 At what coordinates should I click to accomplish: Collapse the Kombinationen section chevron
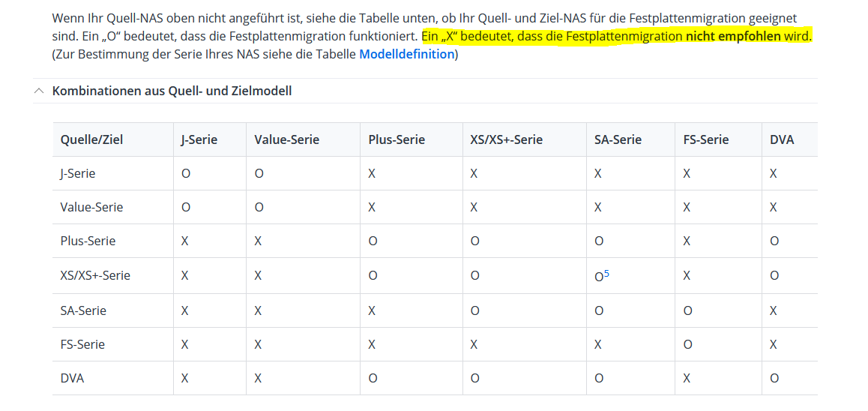[x=39, y=91]
